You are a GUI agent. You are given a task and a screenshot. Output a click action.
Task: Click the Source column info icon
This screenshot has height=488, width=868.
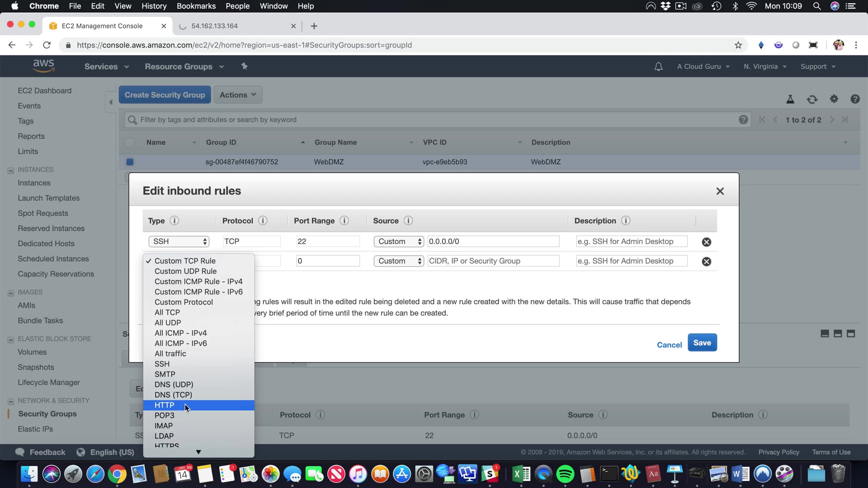[408, 221]
